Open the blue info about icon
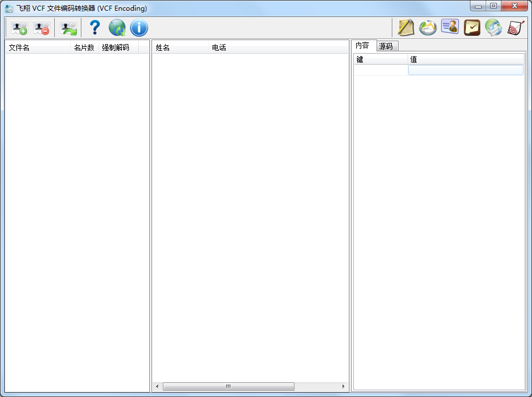 pyautogui.click(x=139, y=27)
